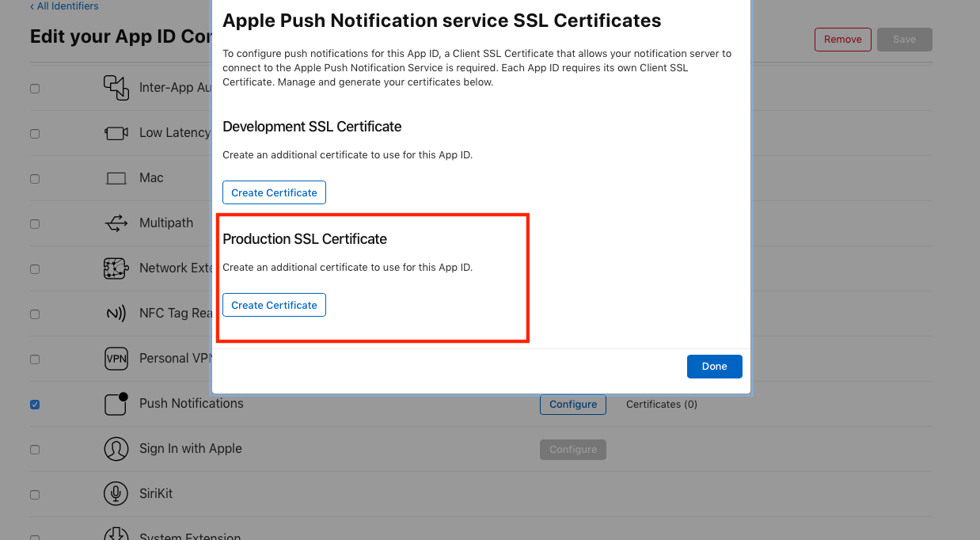Click the Multipath arrows icon

tap(116, 223)
